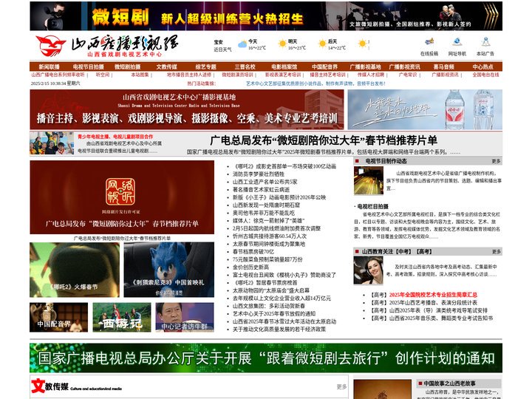The image size is (532, 399).
Task: Open red link 2025年全国院校艺术专业招生简章汇总
Action: (x=433, y=295)
